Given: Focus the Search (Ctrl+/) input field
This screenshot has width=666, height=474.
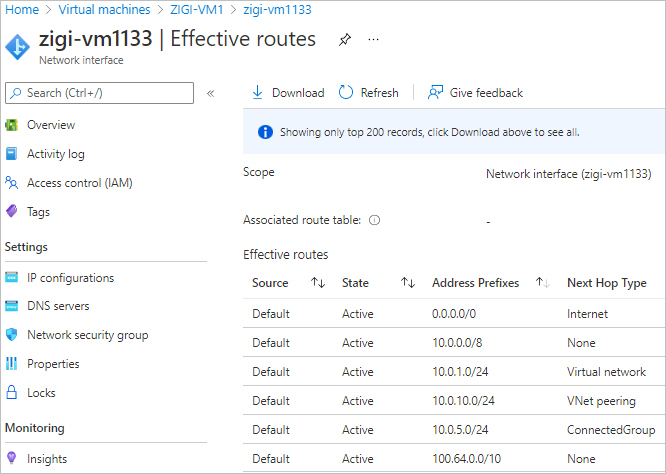Looking at the screenshot, I should coord(99,93).
